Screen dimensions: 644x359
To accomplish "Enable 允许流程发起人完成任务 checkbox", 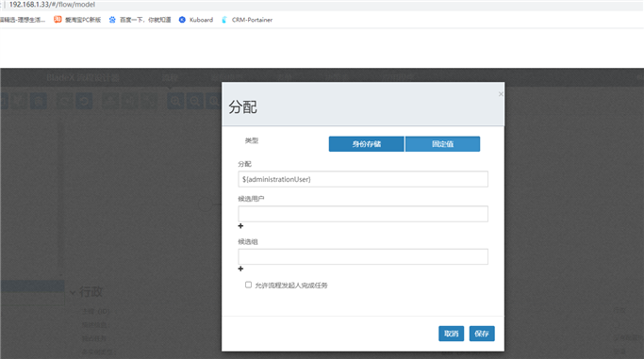I will click(248, 285).
